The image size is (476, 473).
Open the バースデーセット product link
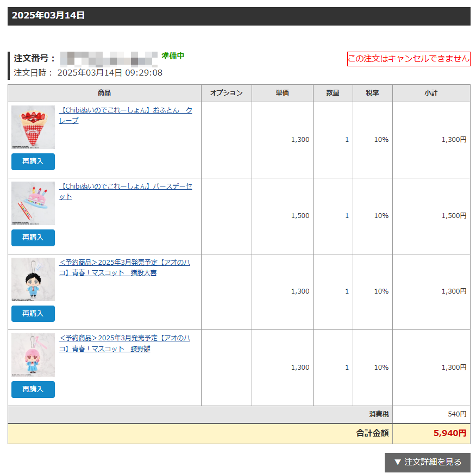[126, 191]
